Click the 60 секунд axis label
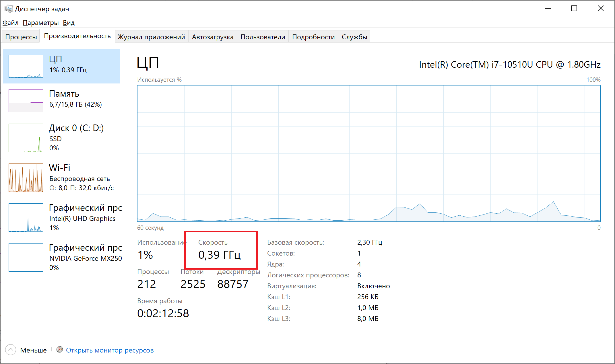Screen dimensions: 615x364 pyautogui.click(x=150, y=228)
